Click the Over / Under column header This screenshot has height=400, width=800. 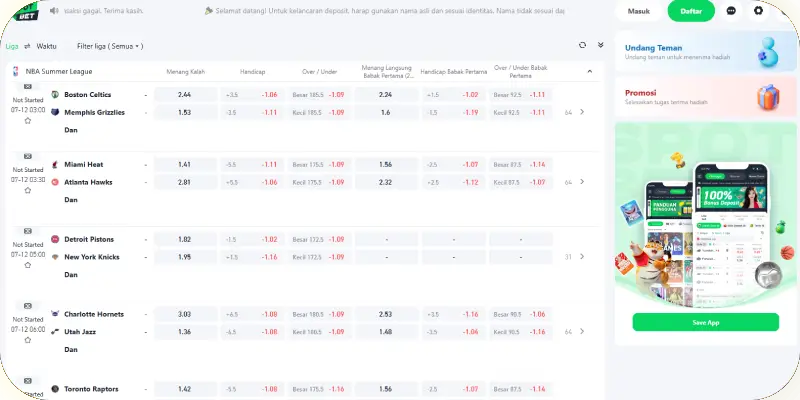319,72
